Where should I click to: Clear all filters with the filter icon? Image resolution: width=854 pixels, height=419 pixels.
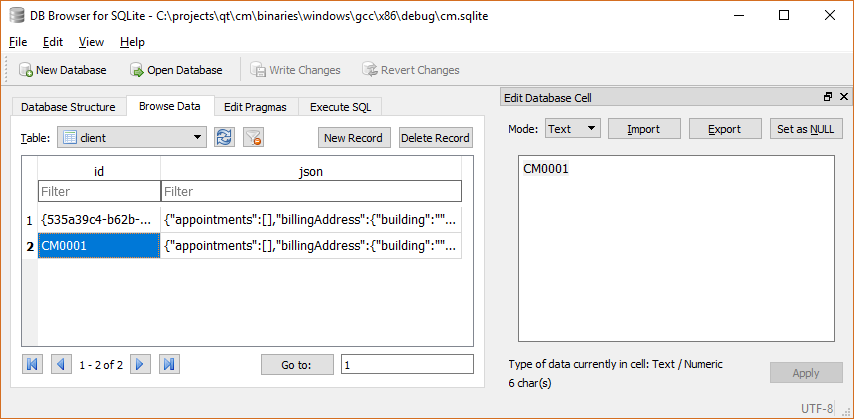[x=253, y=138]
